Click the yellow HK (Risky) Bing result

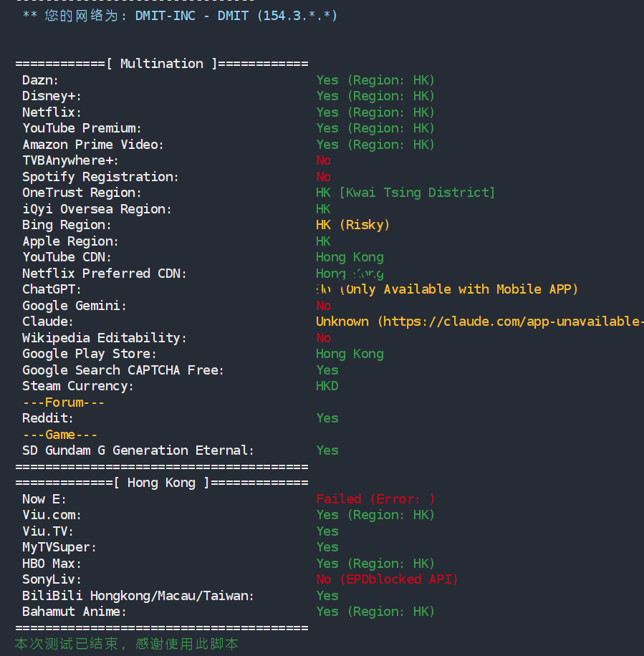[352, 225]
